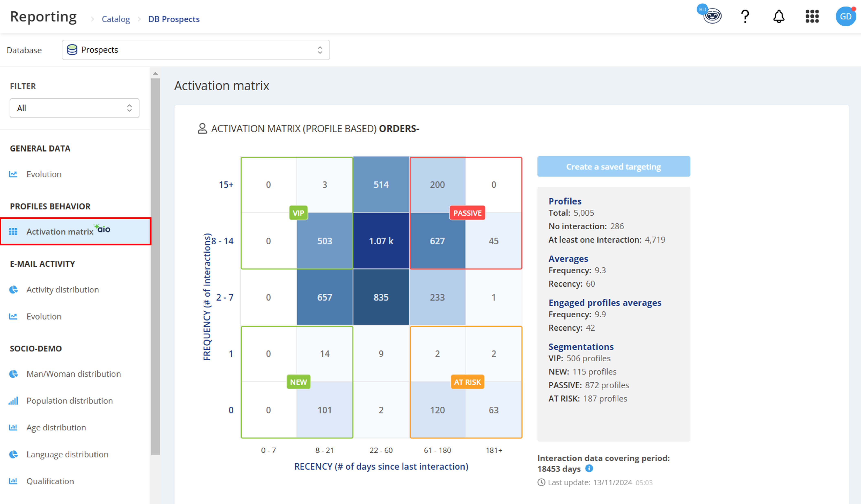
Task: Select the 1.07 k matrix cell
Action: click(x=381, y=241)
